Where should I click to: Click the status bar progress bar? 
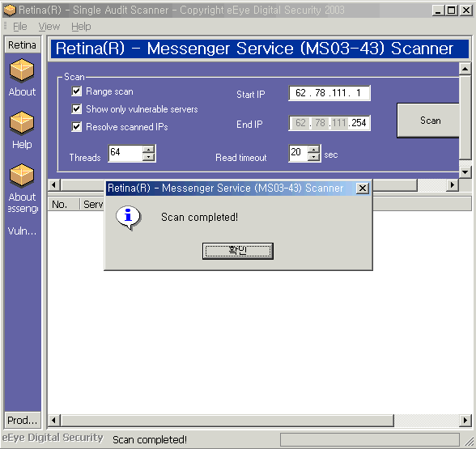(x=370, y=439)
